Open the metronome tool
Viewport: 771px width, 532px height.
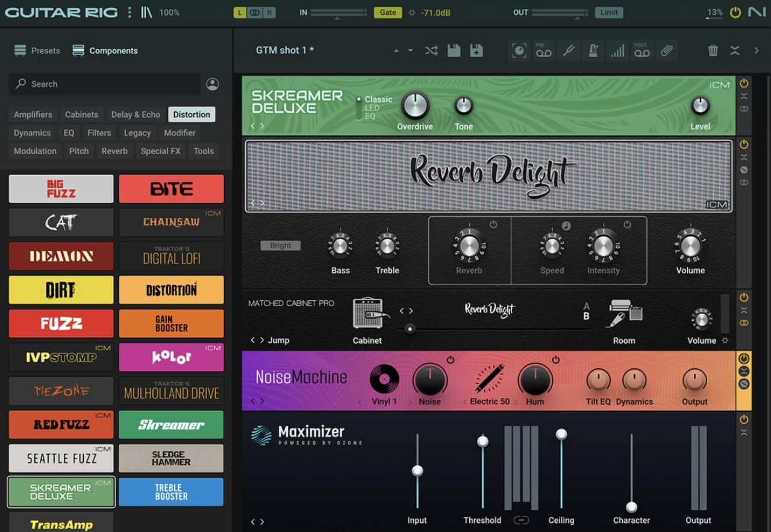(593, 51)
